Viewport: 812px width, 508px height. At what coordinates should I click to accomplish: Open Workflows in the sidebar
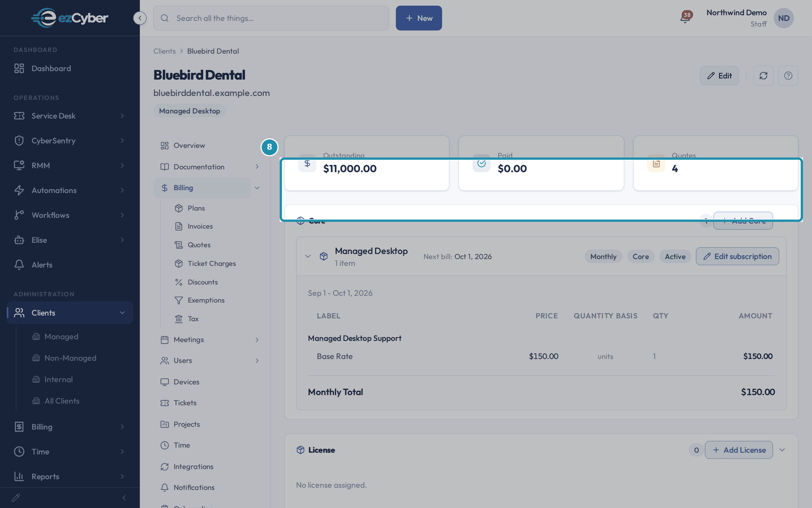point(70,215)
